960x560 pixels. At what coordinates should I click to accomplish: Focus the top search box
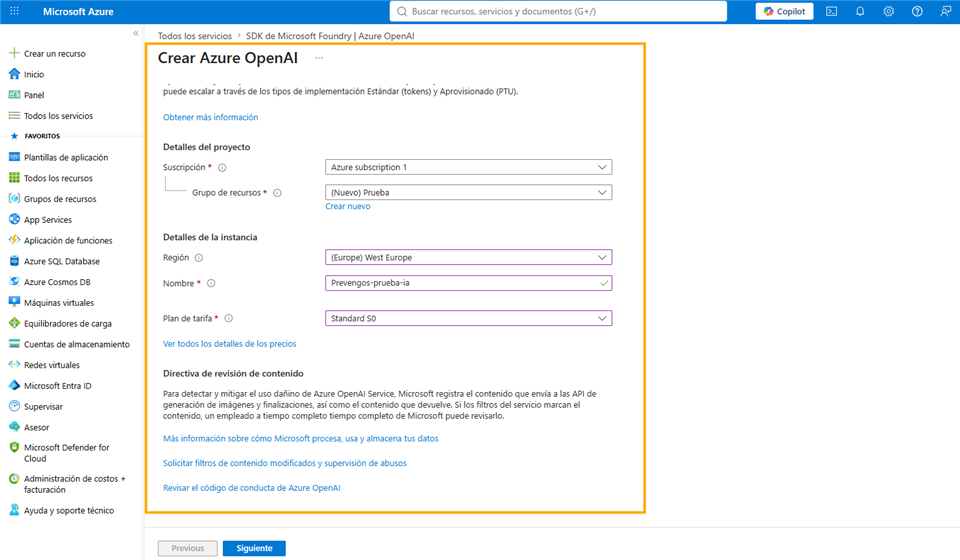coord(558,11)
